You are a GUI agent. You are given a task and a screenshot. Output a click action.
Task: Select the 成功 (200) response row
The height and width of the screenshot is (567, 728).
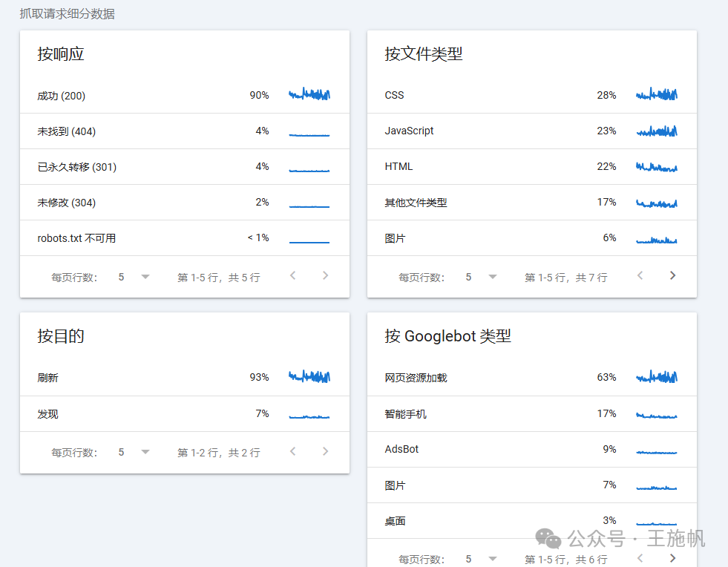[x=148, y=94]
